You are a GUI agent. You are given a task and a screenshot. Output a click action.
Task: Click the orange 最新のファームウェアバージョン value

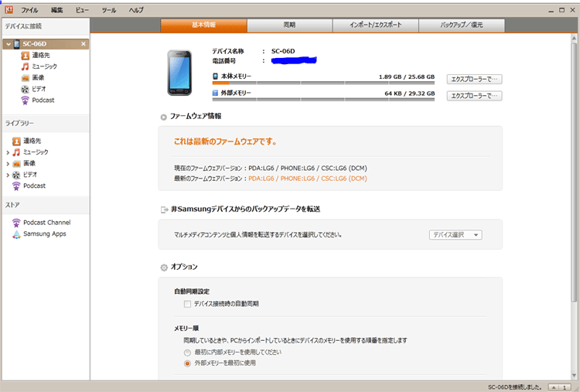pos(308,179)
